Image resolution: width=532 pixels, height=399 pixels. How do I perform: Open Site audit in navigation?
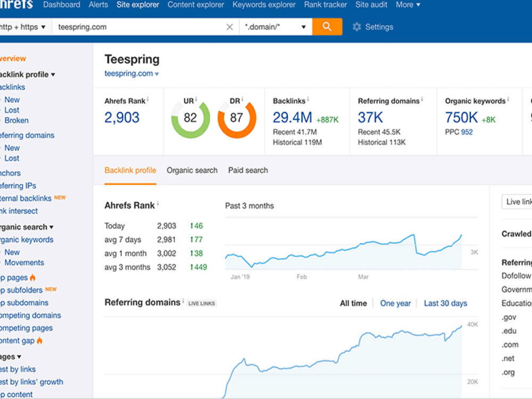pyautogui.click(x=371, y=5)
